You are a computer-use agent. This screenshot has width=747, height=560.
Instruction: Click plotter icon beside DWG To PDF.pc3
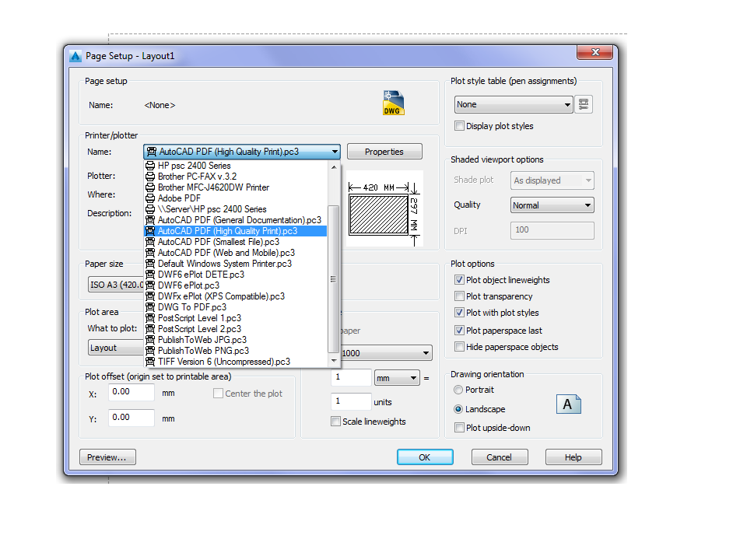(150, 307)
